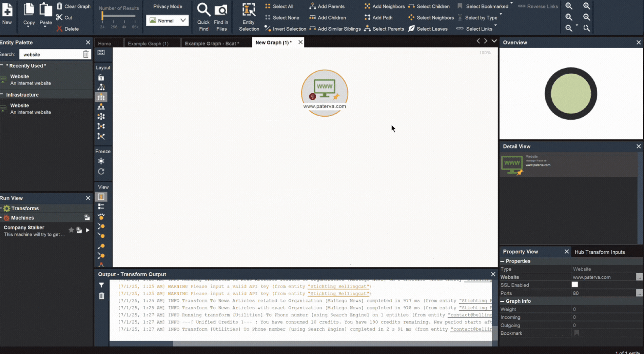Viewport: 644px width, 354px height.
Task: Switch to Example Graph - Bcat tab
Action: point(212,43)
